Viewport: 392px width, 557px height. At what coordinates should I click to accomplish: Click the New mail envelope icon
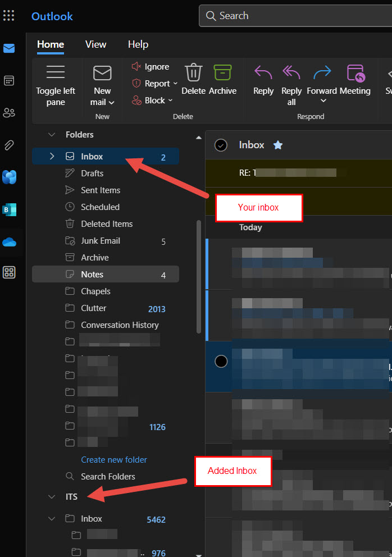pyautogui.click(x=102, y=73)
